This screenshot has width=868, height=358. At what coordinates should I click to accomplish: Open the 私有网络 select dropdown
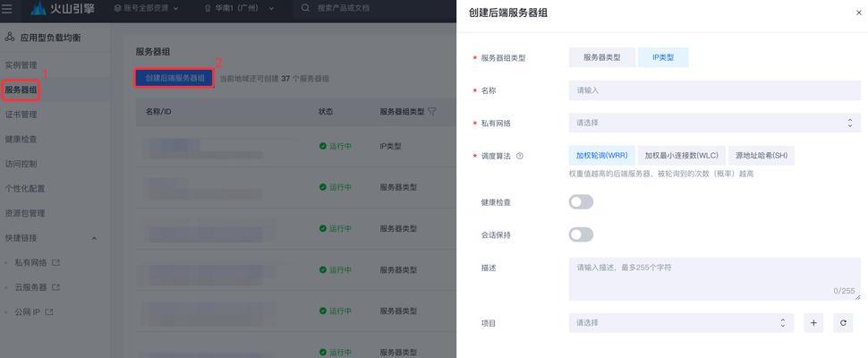(x=715, y=123)
